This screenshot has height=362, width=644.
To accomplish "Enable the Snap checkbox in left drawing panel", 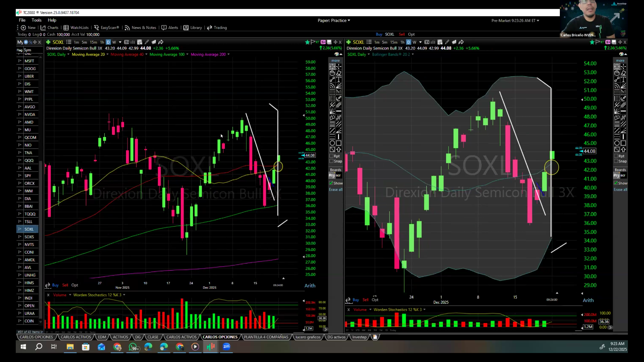I will point(331,161).
